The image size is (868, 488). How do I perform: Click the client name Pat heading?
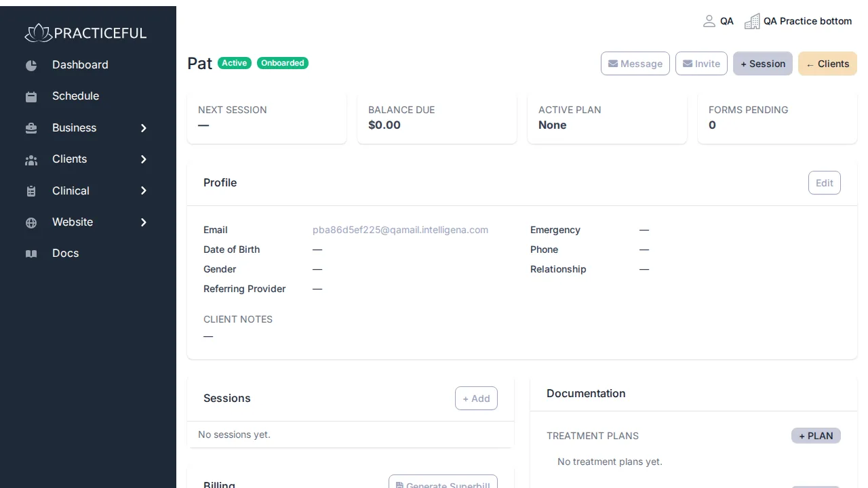point(199,63)
